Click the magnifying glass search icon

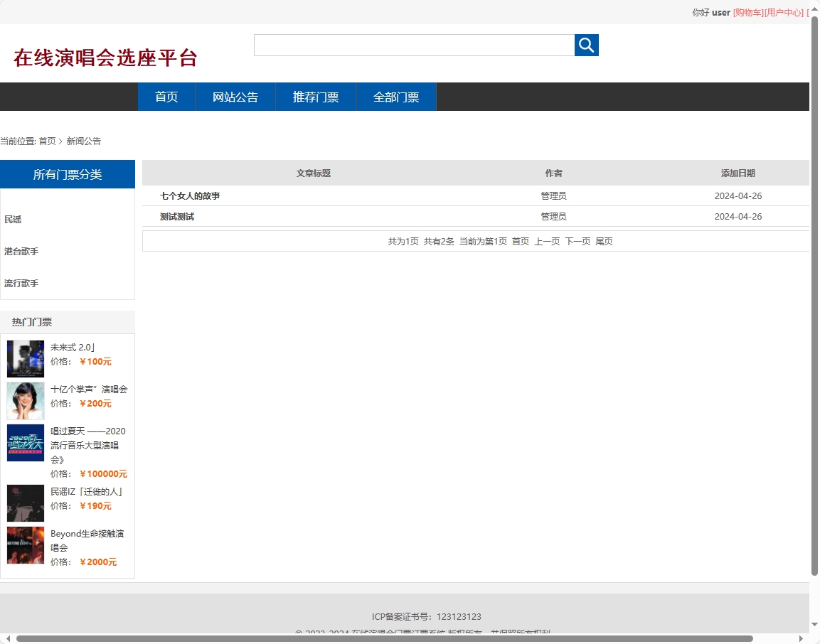pyautogui.click(x=585, y=45)
